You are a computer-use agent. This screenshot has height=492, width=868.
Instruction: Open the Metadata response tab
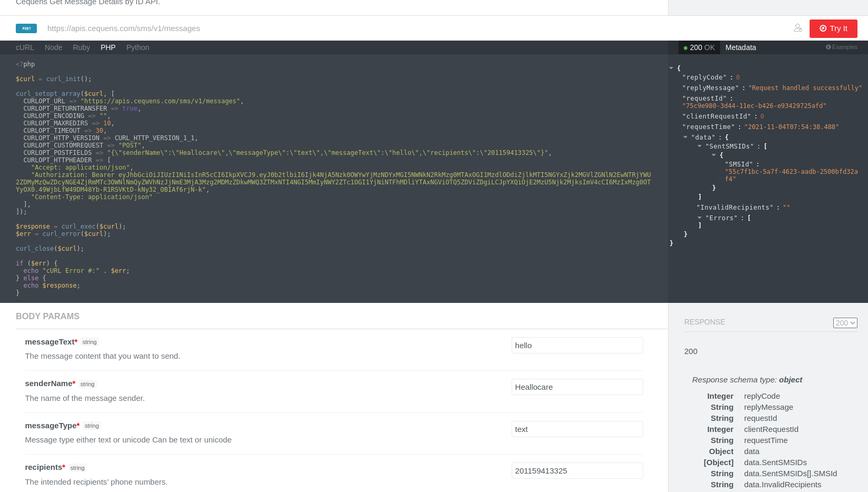pyautogui.click(x=741, y=47)
